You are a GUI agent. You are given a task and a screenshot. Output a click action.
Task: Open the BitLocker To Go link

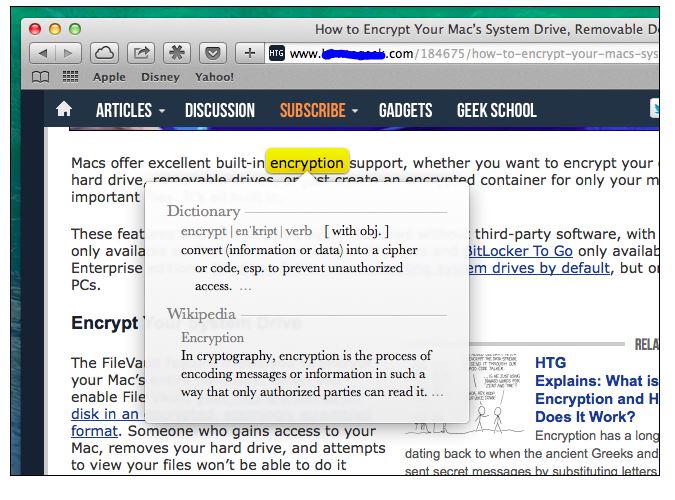coord(519,251)
